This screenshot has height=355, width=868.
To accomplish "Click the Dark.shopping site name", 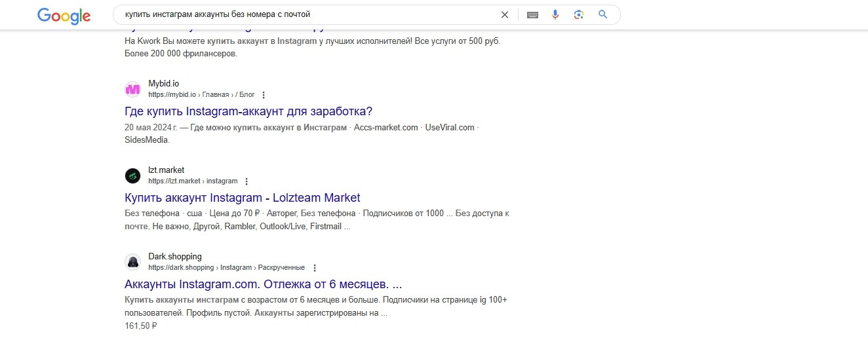I will (x=175, y=257).
